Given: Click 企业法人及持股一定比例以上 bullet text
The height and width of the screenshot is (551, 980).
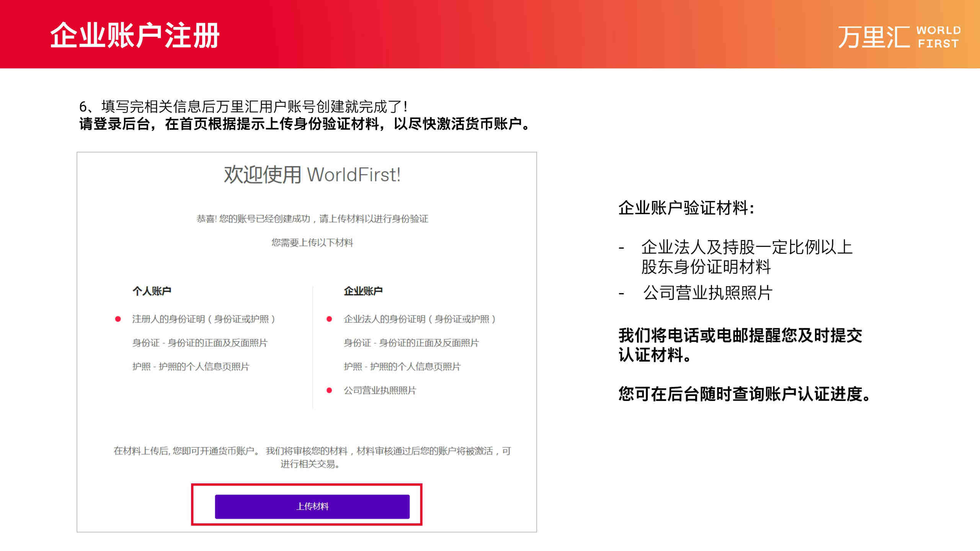Looking at the screenshot, I should tap(746, 257).
